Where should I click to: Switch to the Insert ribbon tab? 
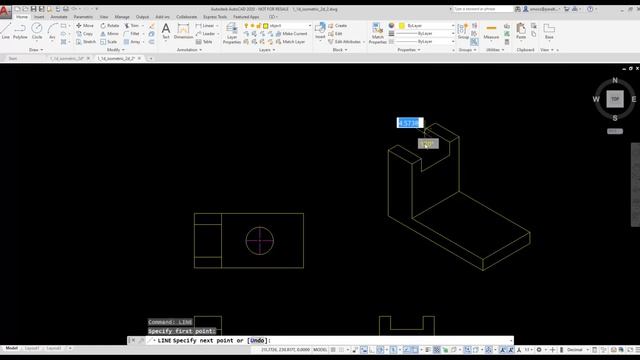point(39,17)
